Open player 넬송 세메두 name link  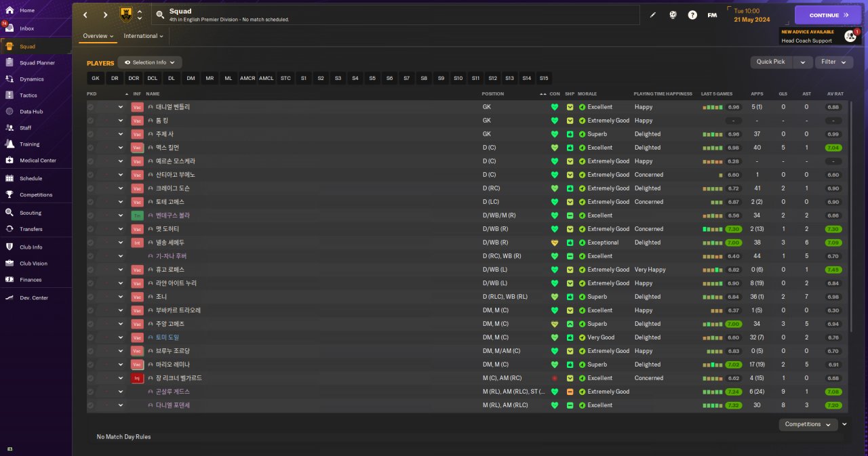point(170,243)
